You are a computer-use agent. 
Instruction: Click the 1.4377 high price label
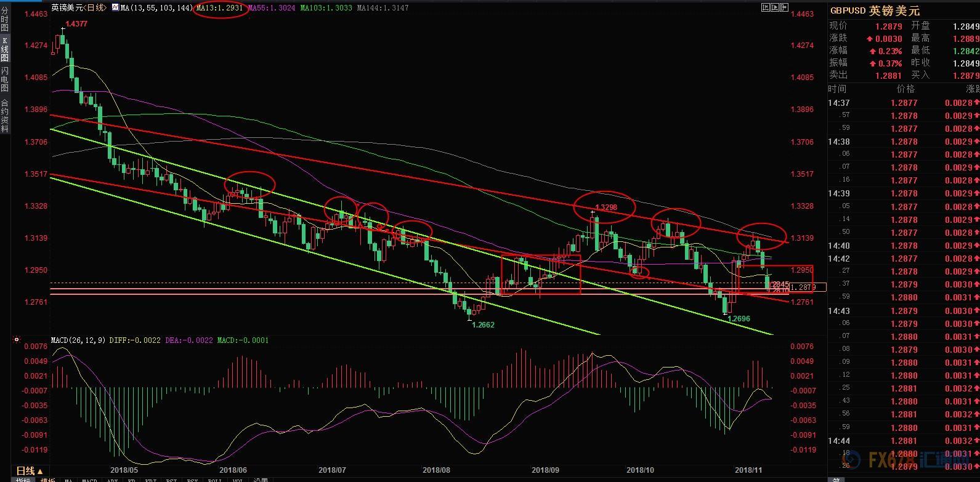click(76, 23)
